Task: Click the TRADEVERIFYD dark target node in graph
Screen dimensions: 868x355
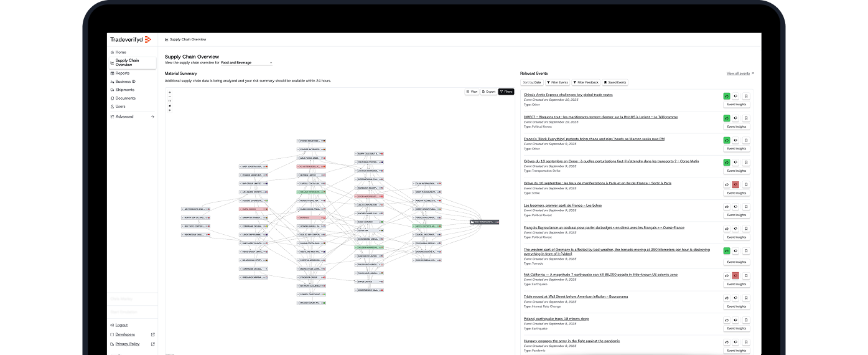Action: pos(485,222)
